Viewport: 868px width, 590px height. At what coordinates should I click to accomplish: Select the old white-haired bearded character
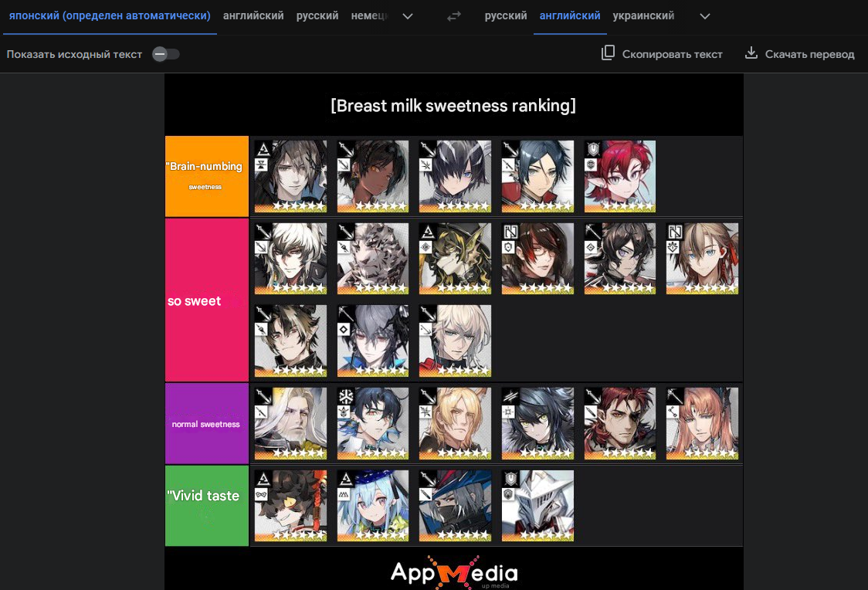coord(290,423)
